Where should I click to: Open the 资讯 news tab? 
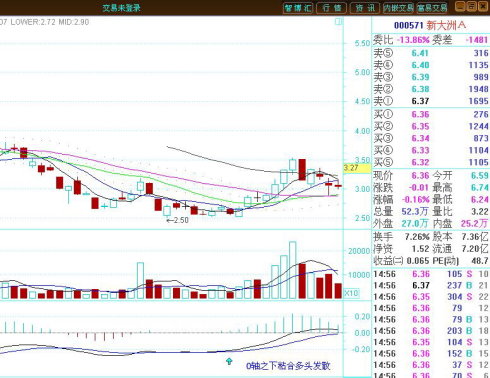(x=365, y=8)
